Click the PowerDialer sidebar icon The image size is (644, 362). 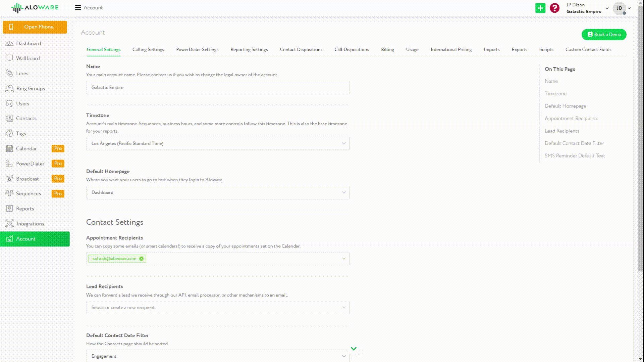(9, 164)
